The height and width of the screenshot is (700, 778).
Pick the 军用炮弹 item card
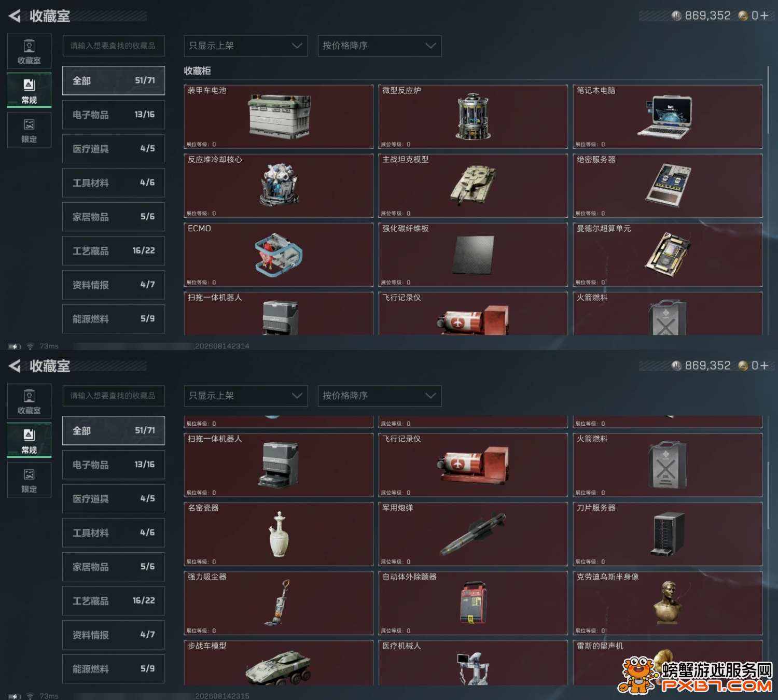click(473, 534)
